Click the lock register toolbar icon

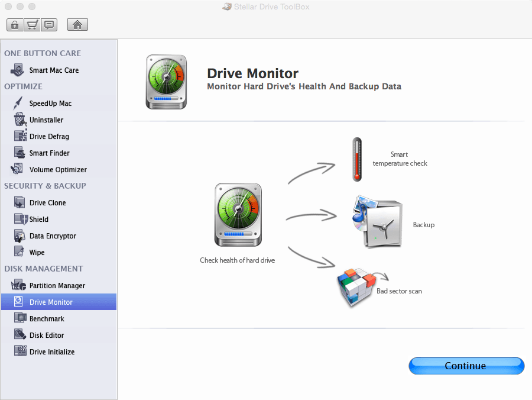(15, 25)
